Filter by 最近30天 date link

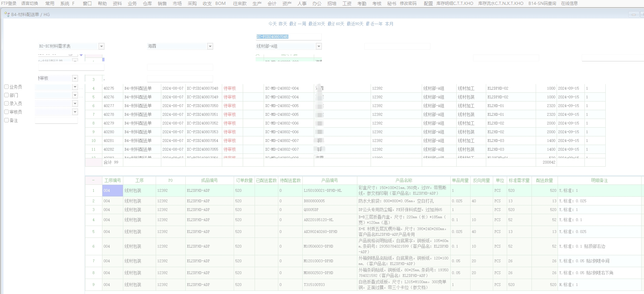pyautogui.click(x=316, y=24)
